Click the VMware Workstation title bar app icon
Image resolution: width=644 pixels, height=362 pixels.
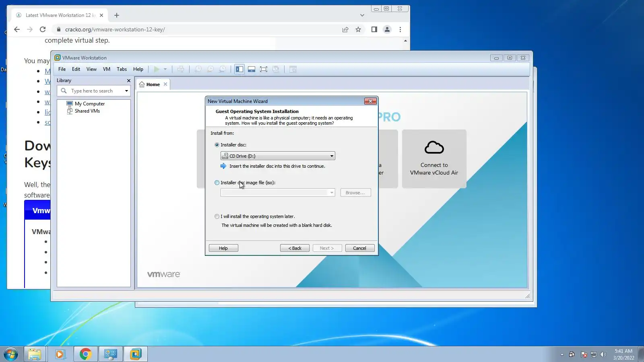tap(58, 58)
